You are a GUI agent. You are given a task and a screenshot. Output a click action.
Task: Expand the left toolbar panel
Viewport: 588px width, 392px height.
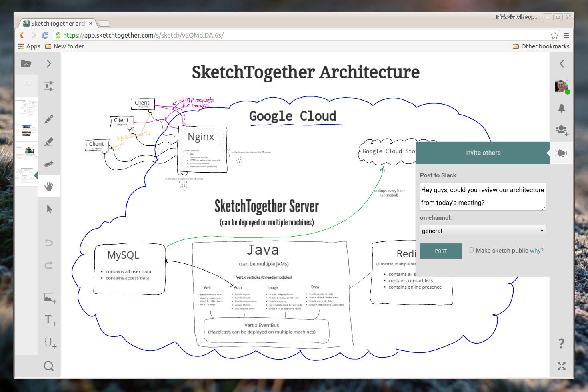49,63
